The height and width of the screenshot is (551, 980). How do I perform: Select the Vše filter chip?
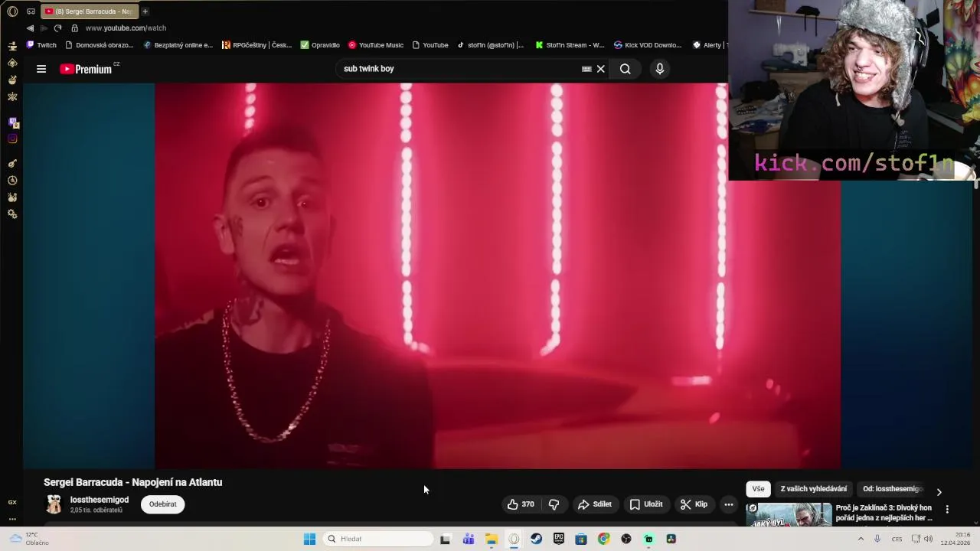pyautogui.click(x=758, y=489)
